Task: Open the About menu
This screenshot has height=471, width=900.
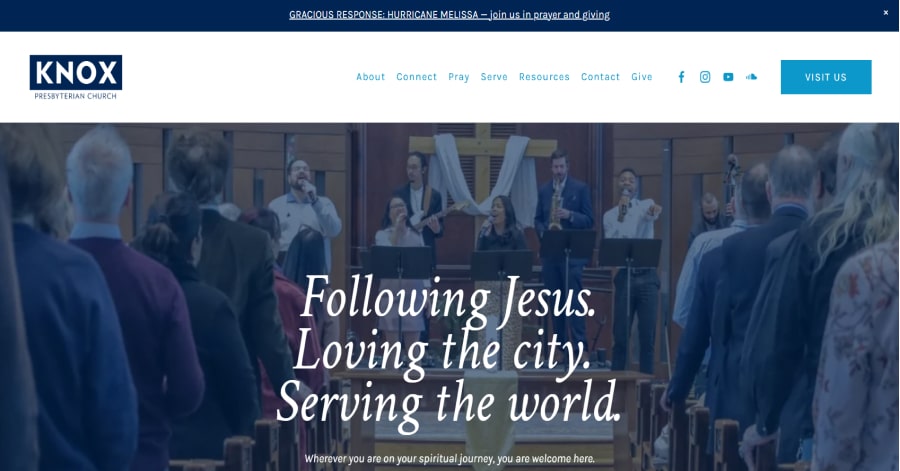Action: (370, 77)
